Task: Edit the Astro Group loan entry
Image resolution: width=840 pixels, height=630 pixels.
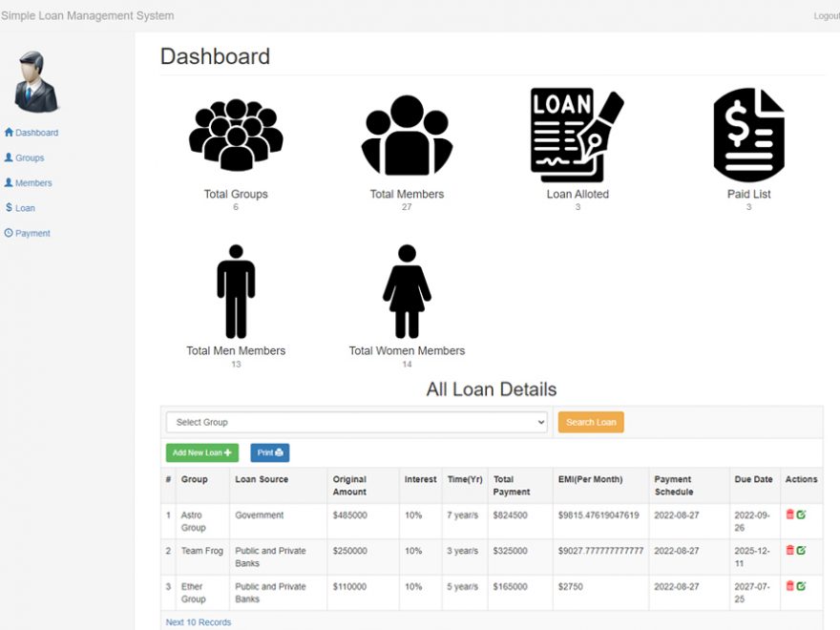Action: pyautogui.click(x=802, y=514)
